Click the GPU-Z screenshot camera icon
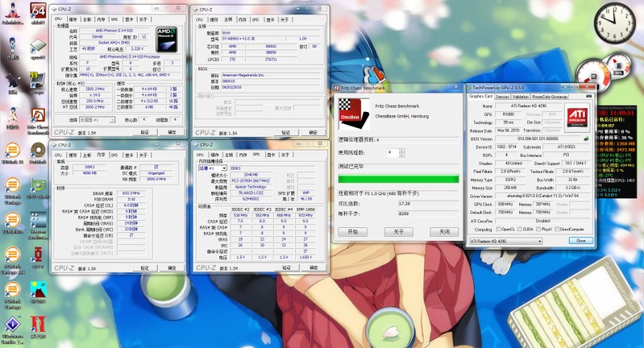 [x=589, y=96]
